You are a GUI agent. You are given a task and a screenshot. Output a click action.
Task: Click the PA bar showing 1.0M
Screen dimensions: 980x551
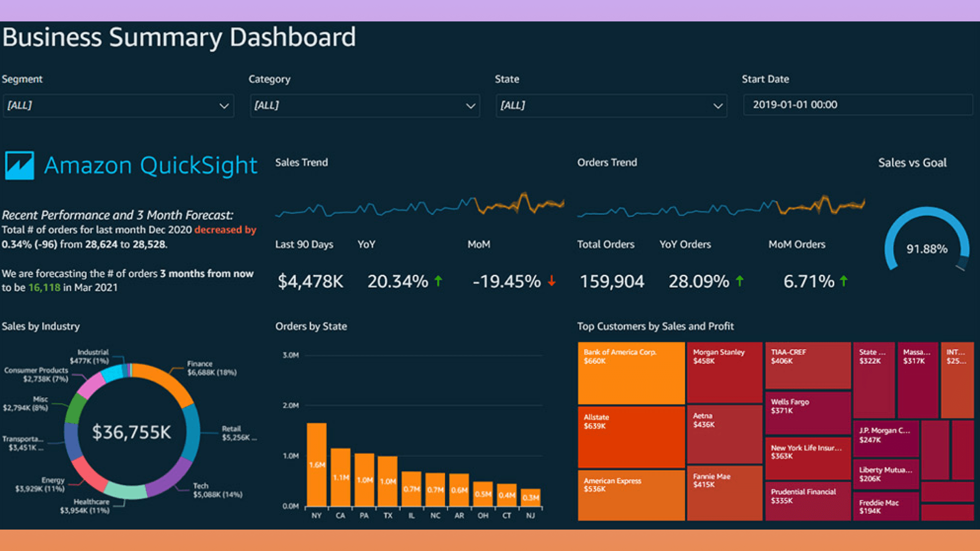(364, 480)
